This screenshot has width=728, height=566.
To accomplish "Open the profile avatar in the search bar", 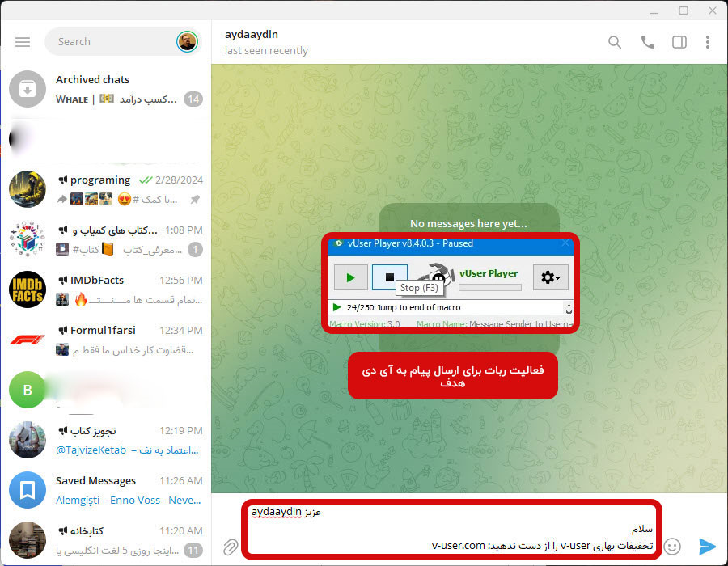I will click(187, 42).
